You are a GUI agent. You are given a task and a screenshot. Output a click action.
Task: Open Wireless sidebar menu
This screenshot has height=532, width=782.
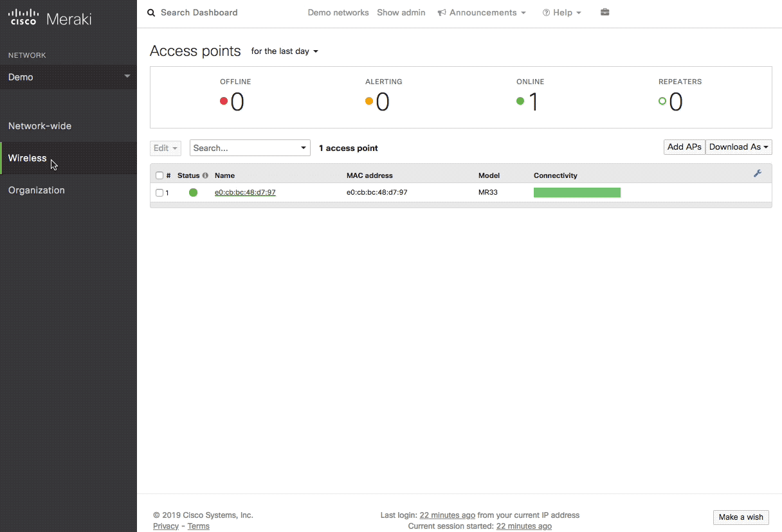(x=68, y=158)
